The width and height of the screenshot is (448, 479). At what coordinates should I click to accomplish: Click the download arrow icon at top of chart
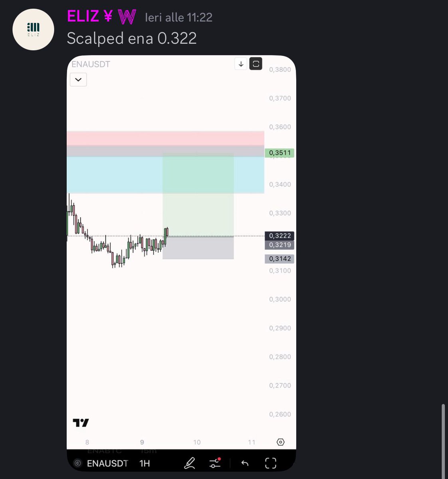241,64
